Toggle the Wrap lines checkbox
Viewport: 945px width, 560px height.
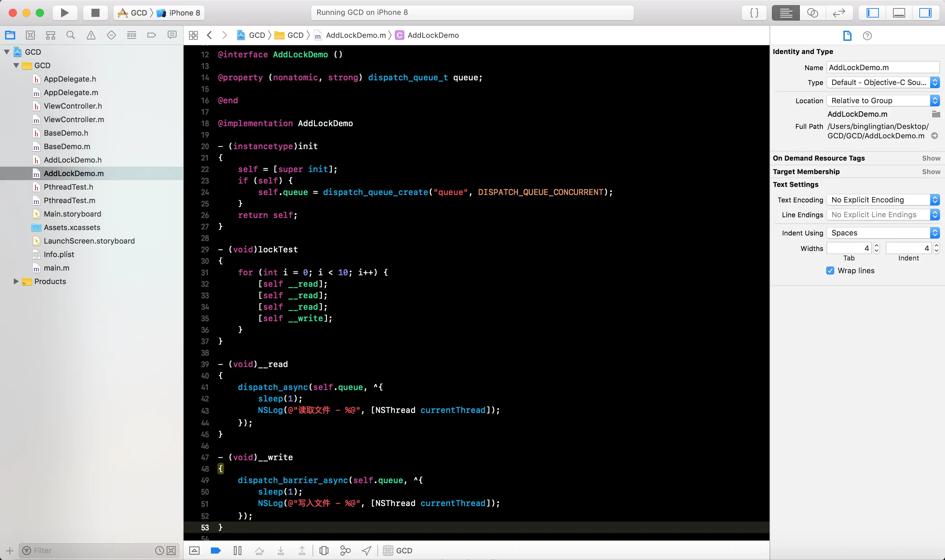click(x=830, y=271)
